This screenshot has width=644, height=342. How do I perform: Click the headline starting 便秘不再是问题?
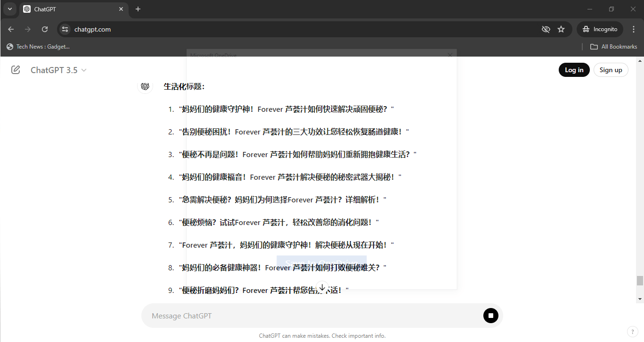[x=298, y=154]
